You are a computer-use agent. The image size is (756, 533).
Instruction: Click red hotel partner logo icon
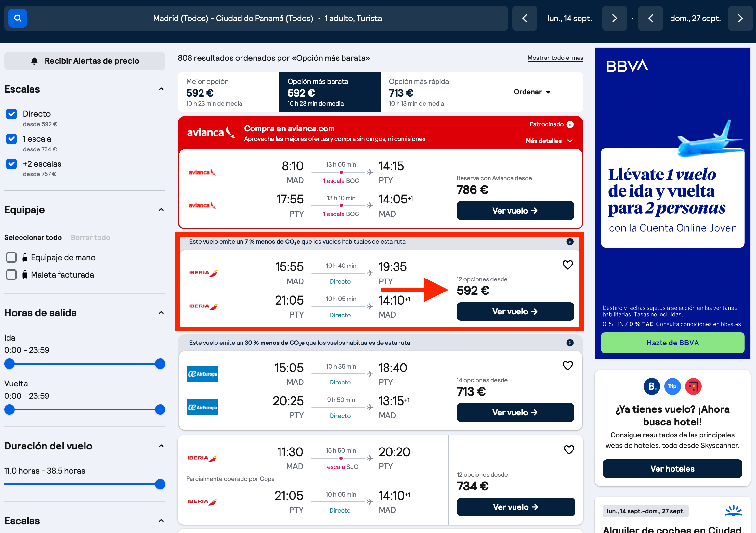click(x=694, y=386)
